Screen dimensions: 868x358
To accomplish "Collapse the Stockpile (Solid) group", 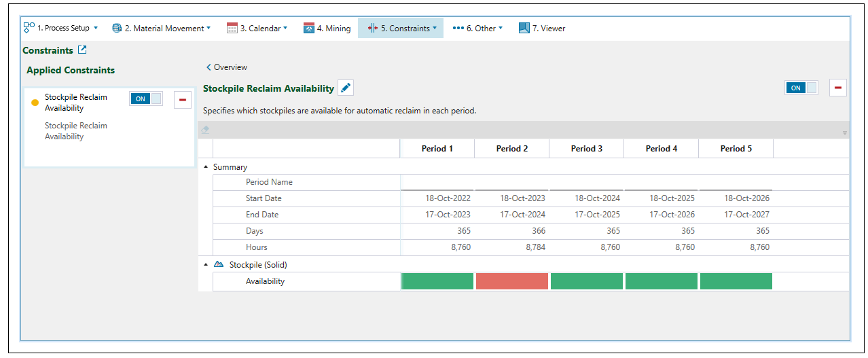I will click(206, 265).
